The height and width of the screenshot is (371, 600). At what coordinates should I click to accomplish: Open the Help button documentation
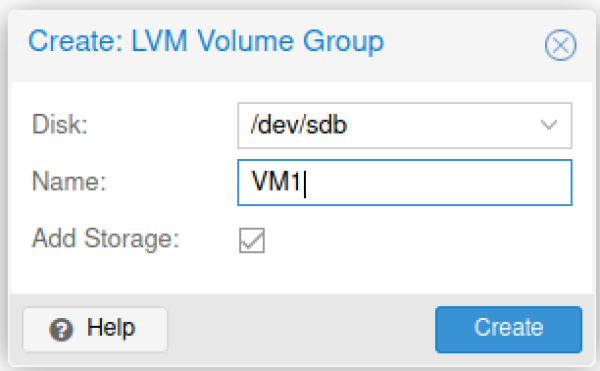[x=95, y=329]
